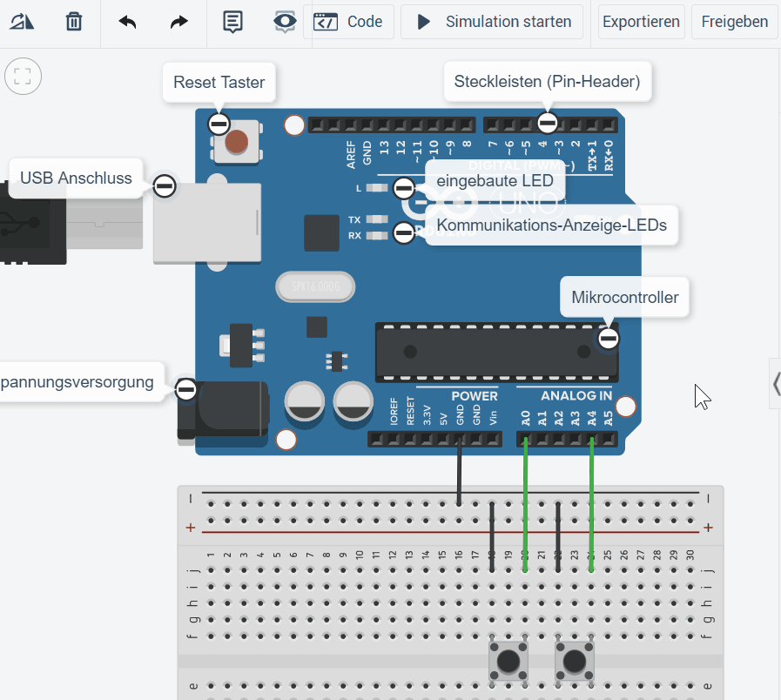
Task: Collapse the Mikrocontroller annotation pin
Action: (607, 338)
